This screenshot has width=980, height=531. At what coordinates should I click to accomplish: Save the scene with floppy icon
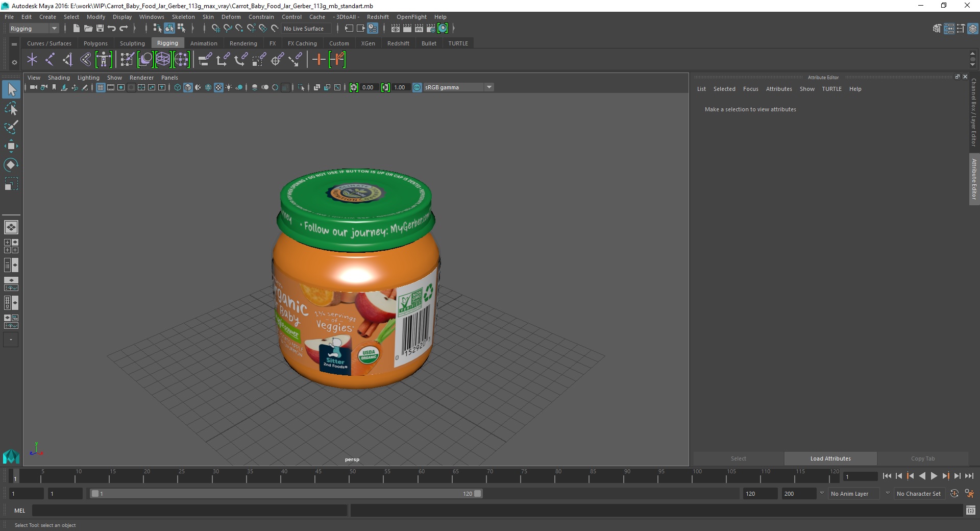pos(100,29)
